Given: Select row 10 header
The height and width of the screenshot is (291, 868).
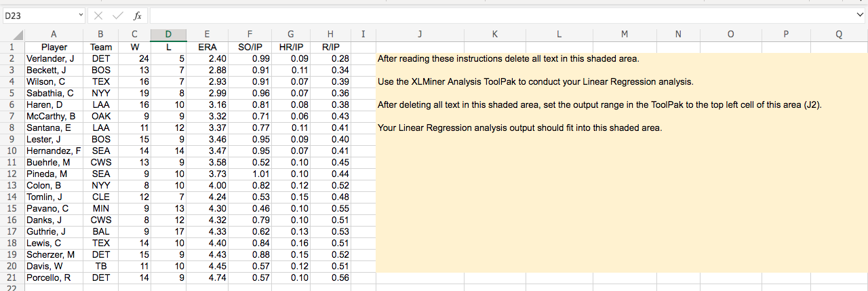Looking at the screenshot, I should [12, 150].
